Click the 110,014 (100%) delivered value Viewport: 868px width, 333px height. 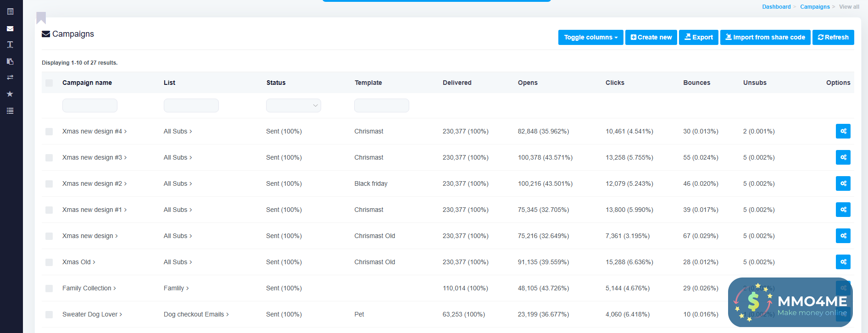465,288
